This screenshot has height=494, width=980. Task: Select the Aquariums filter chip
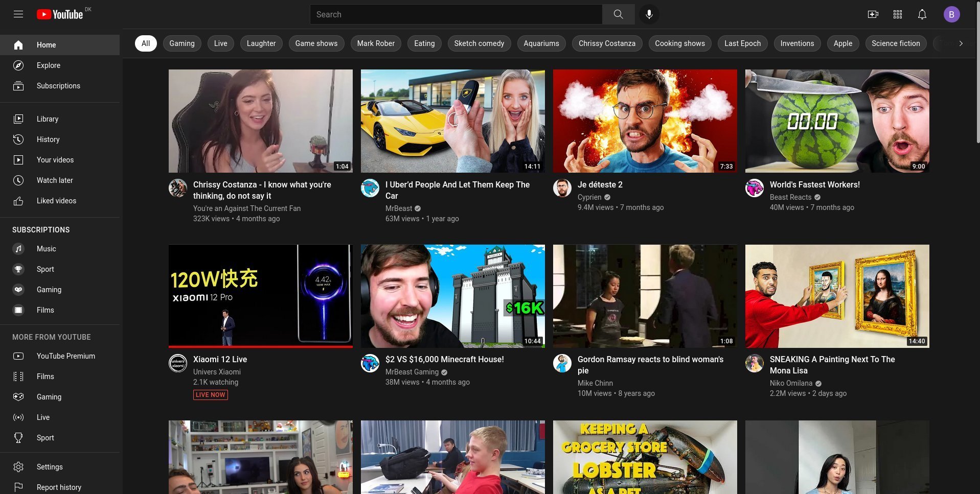[x=541, y=43]
